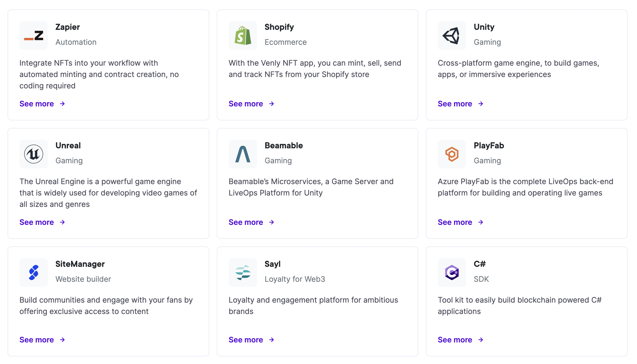Click the Unreal Engine logo
Viewport: 637px width, 364px height.
pos(34,154)
